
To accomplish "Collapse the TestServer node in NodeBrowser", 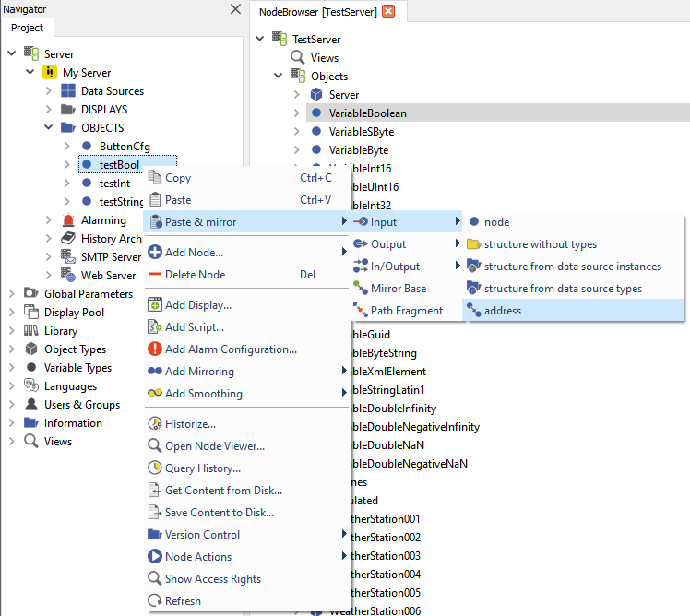I will [259, 39].
